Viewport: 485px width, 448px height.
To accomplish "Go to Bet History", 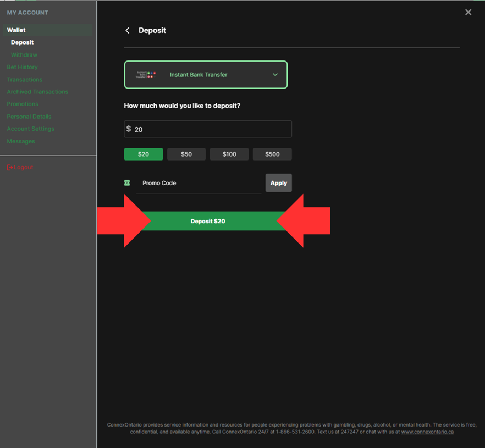I will [23, 67].
